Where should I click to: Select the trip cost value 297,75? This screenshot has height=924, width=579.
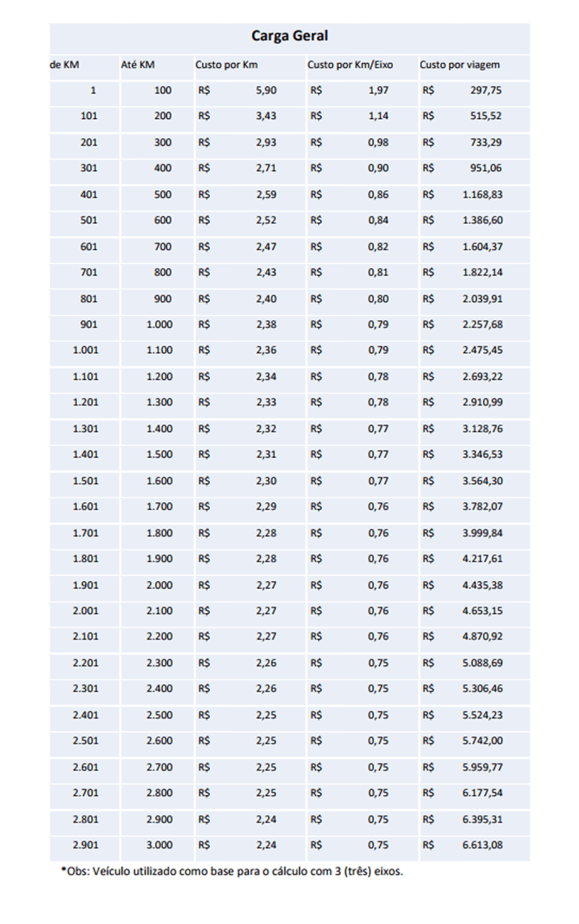tap(486, 90)
